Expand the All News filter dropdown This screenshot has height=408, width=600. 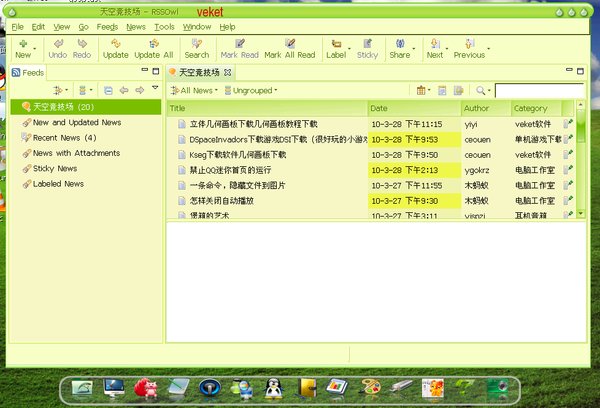195,90
